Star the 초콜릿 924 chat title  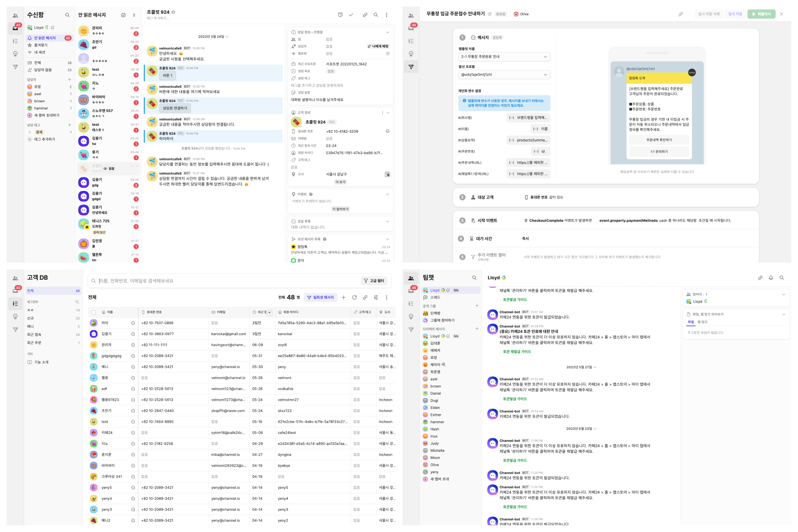(x=173, y=12)
